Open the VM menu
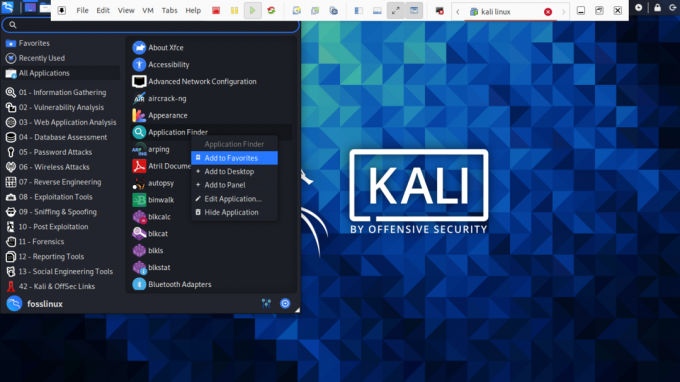The image size is (680, 382). (x=148, y=10)
